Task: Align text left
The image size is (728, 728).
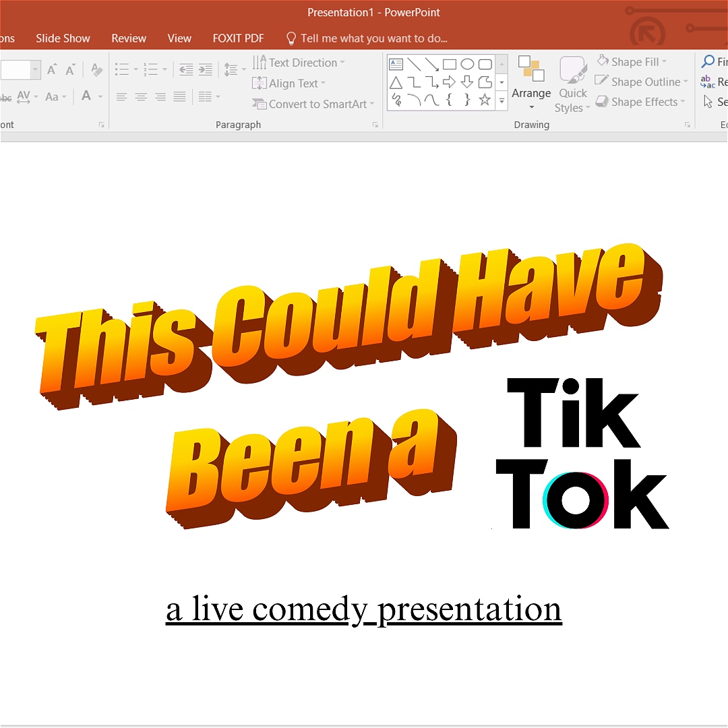Action: tap(121, 96)
